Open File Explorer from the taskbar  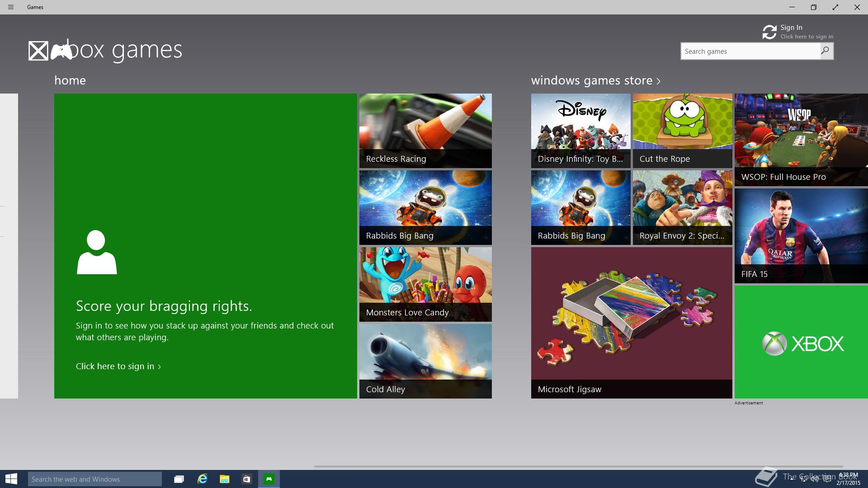[225, 479]
